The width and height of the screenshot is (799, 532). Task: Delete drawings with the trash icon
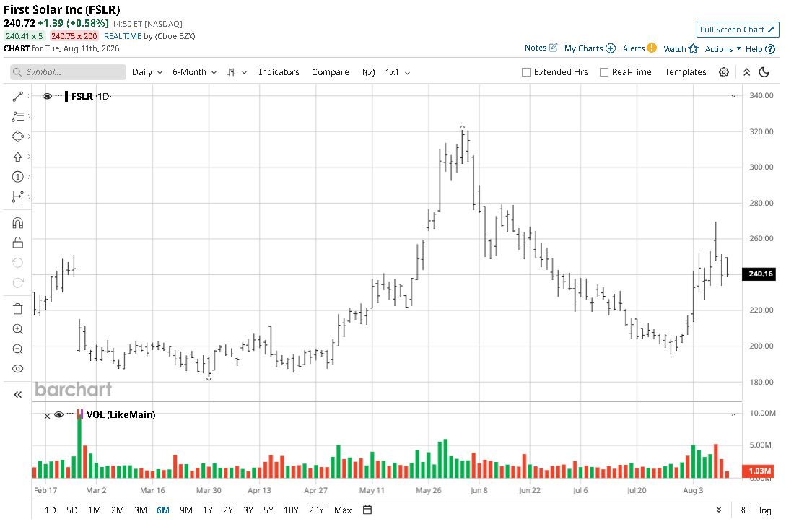pyautogui.click(x=18, y=309)
